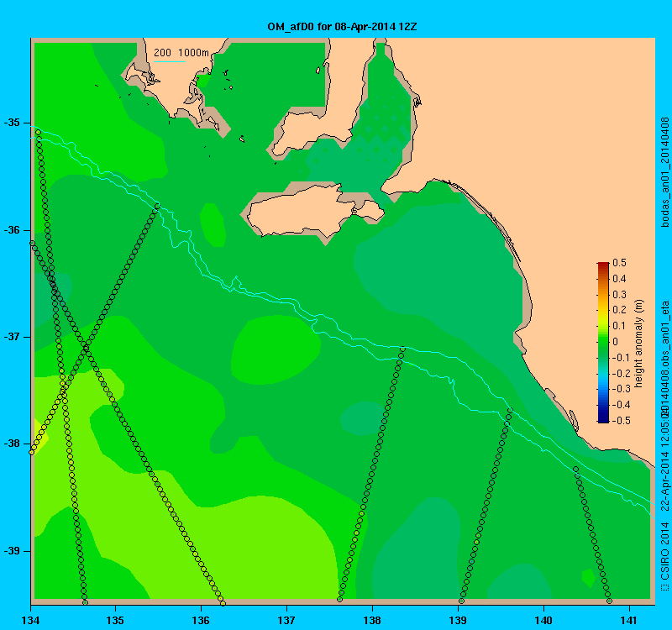The width and height of the screenshot is (672, 630).
Task: Click latitude axis label -39
Action: [12, 551]
